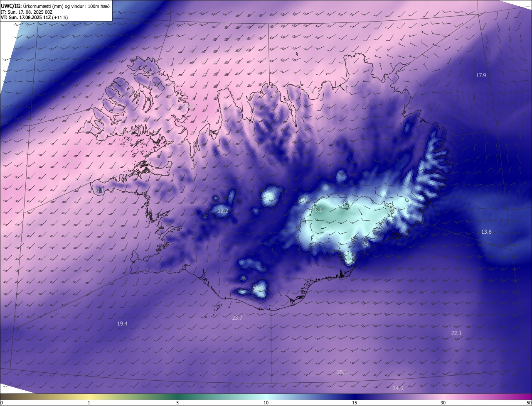This screenshot has height=406, width=532.
Task: Click the value label 12.2 over the glacier
Action: [x=223, y=211]
